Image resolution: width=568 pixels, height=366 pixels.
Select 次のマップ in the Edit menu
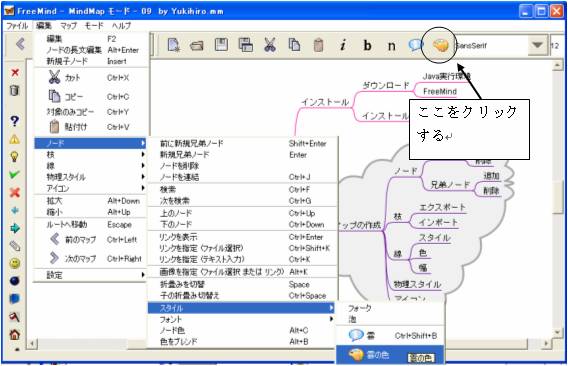90,258
